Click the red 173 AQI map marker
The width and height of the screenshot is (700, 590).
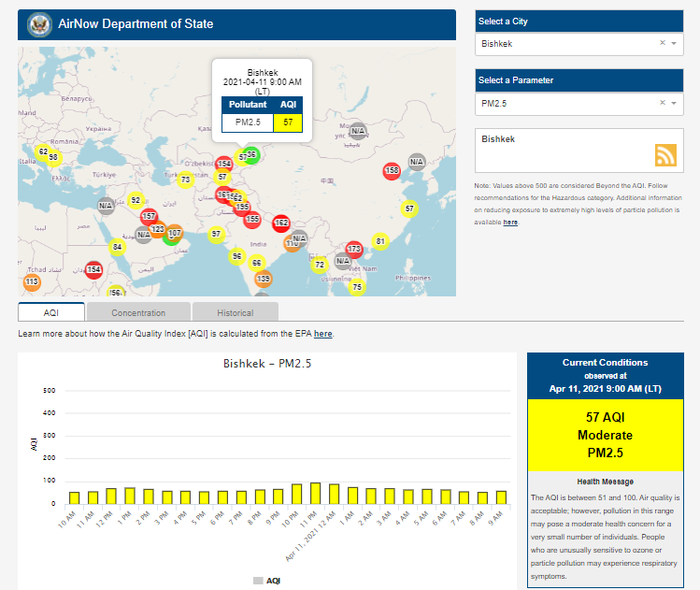tap(353, 249)
